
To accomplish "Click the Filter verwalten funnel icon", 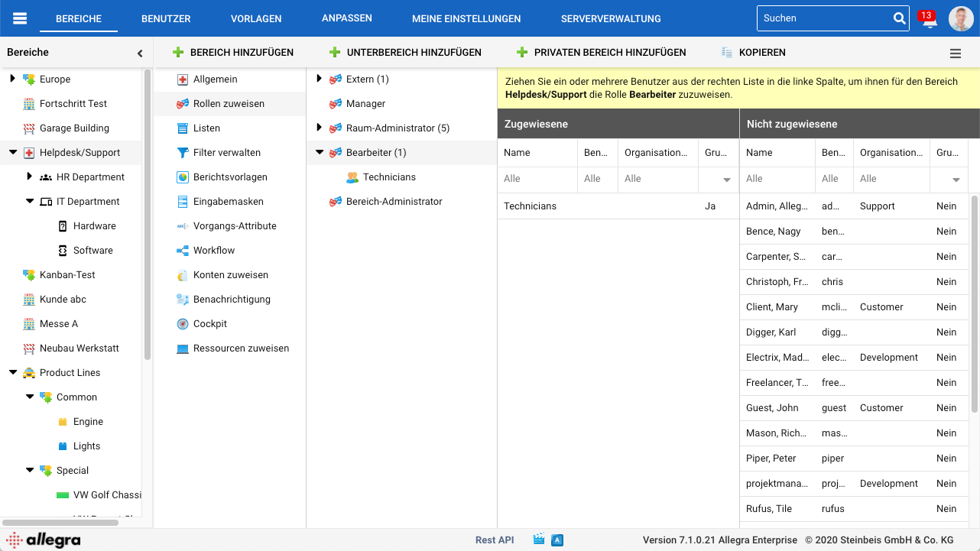I will point(183,153).
